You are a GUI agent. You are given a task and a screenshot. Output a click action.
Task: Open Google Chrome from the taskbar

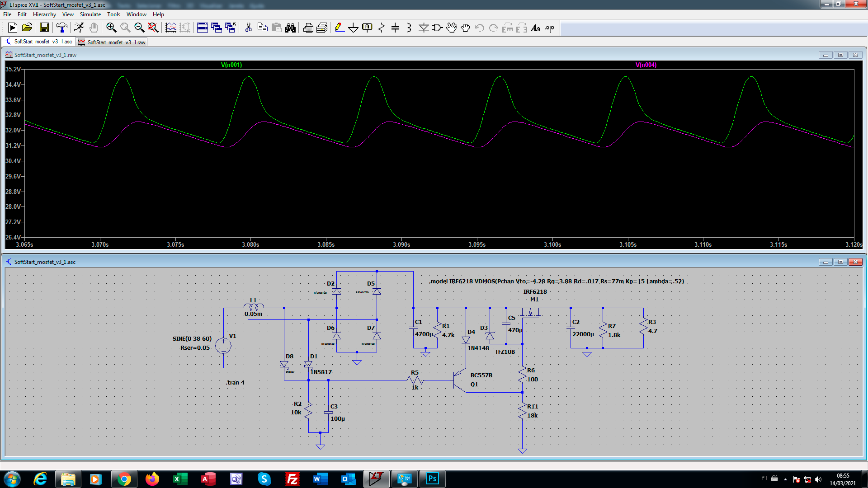(x=124, y=479)
